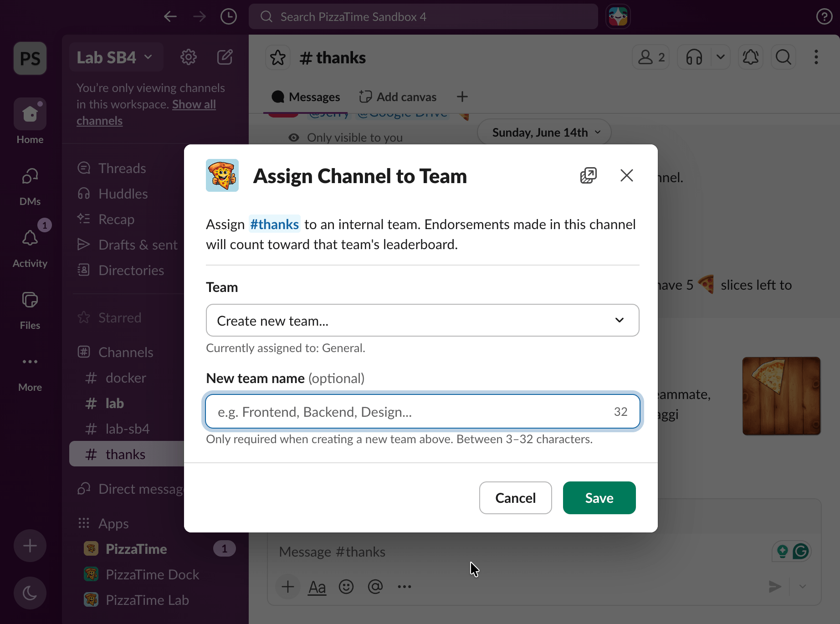Follow the Show all channels link
This screenshot has width=840, height=624.
click(146, 113)
